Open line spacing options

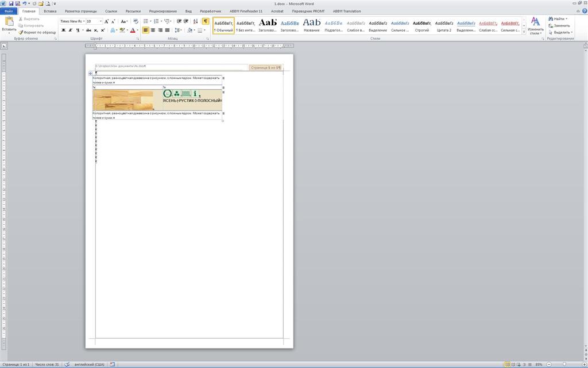pos(178,30)
